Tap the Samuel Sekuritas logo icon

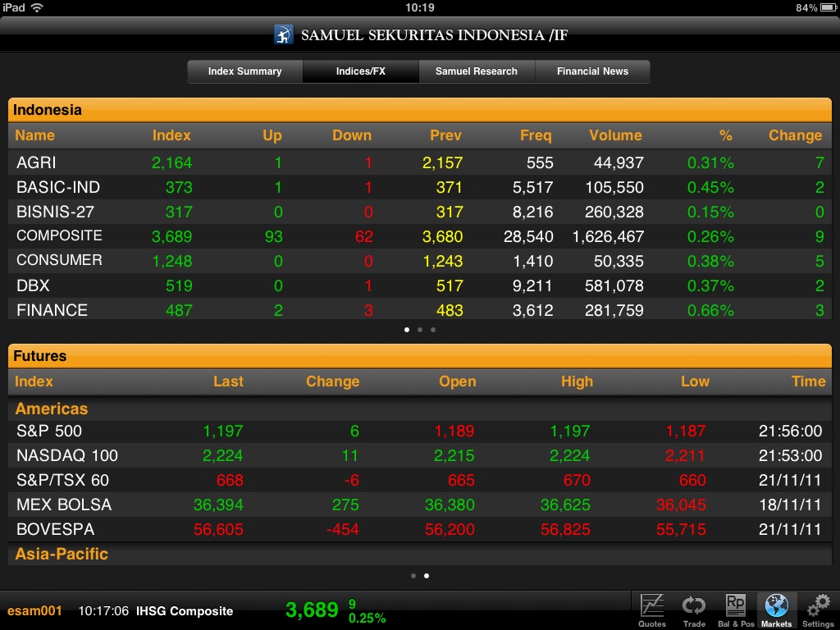tap(283, 34)
